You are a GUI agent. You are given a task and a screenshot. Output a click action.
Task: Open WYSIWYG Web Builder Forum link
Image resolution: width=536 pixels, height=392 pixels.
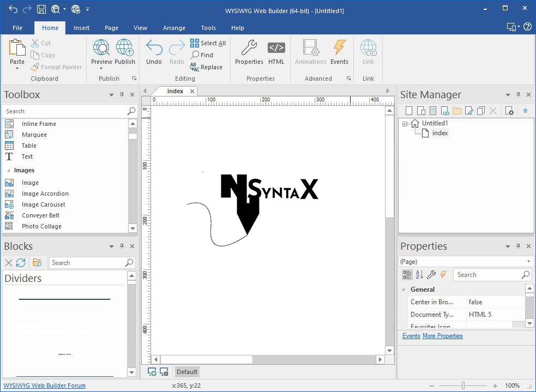point(44,385)
